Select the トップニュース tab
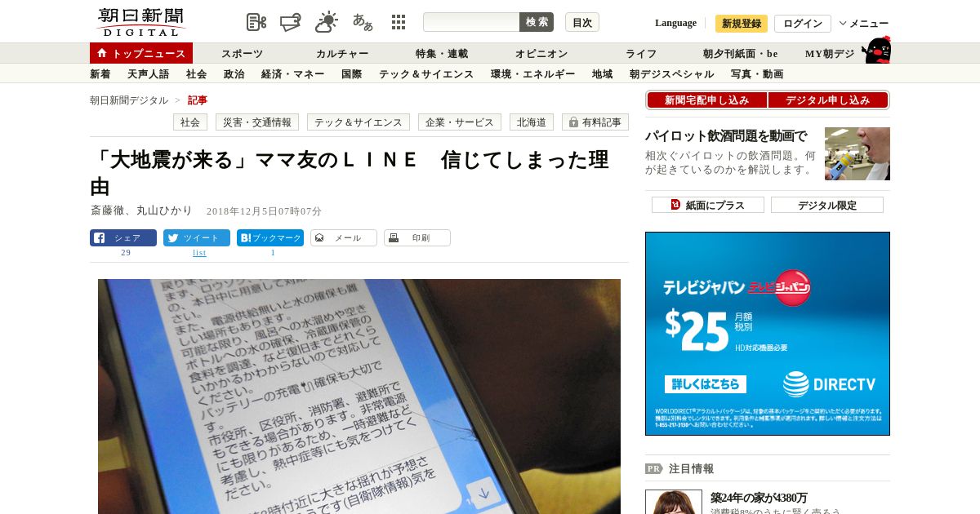Image resolution: width=980 pixels, height=514 pixels. pyautogui.click(x=141, y=53)
